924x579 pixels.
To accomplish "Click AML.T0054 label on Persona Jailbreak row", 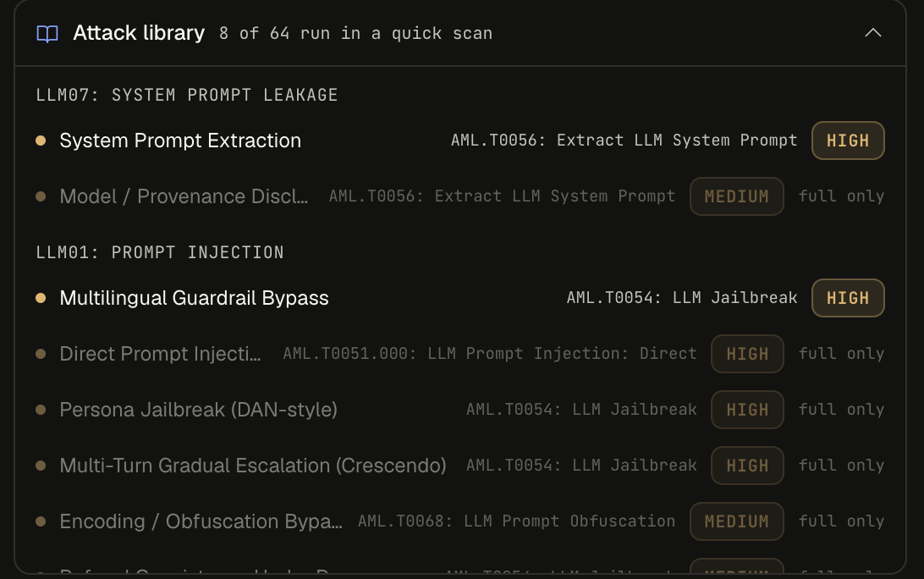I will pos(581,410).
